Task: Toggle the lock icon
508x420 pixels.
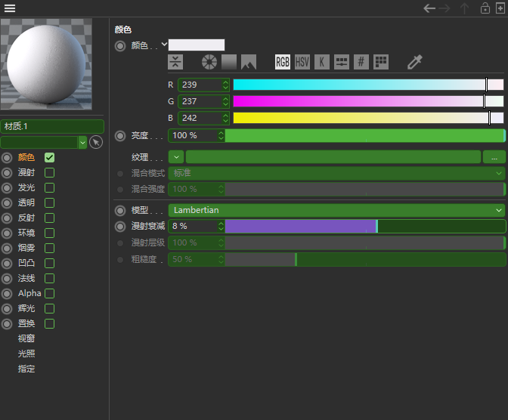Action: pyautogui.click(x=485, y=8)
